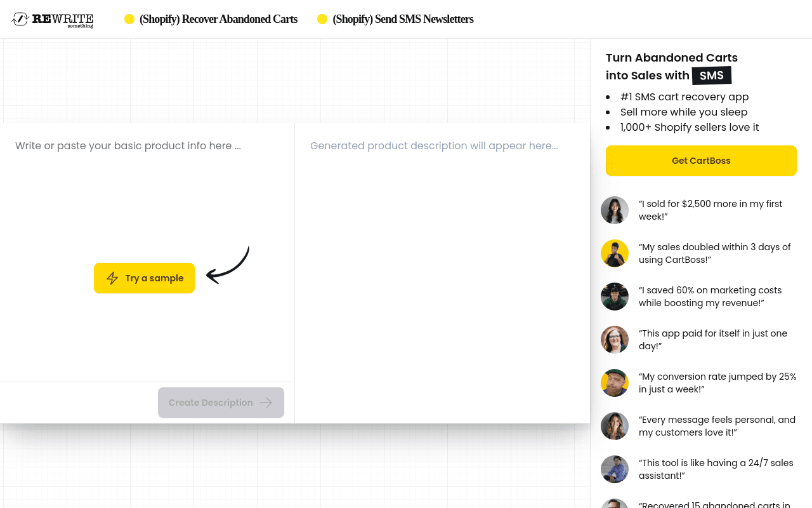Click the Rewrite Something logo
The image size is (812, 508).
click(x=52, y=20)
